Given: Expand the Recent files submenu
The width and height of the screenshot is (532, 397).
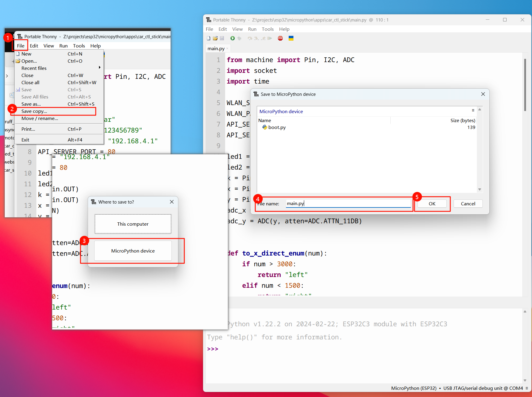Looking at the screenshot, I should [x=59, y=68].
